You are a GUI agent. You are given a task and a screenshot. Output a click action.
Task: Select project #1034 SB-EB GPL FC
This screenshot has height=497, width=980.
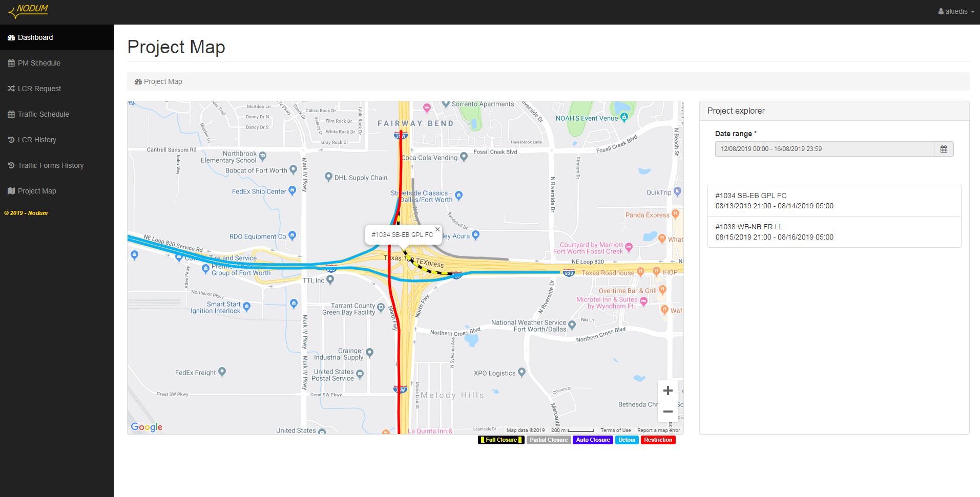tap(834, 201)
